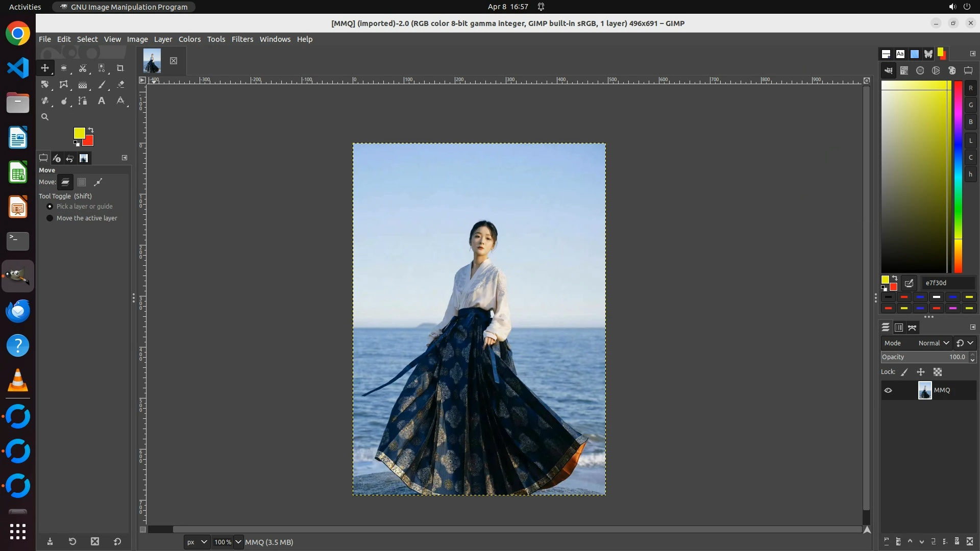Select 'Move the active layer' radio option
Viewport: 980px width, 551px height.
(50, 218)
